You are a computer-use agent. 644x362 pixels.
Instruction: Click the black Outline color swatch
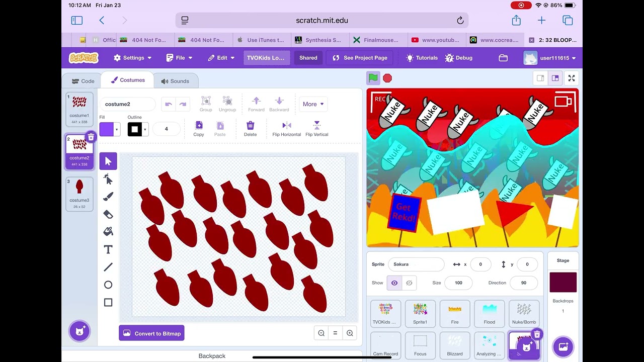click(x=134, y=130)
